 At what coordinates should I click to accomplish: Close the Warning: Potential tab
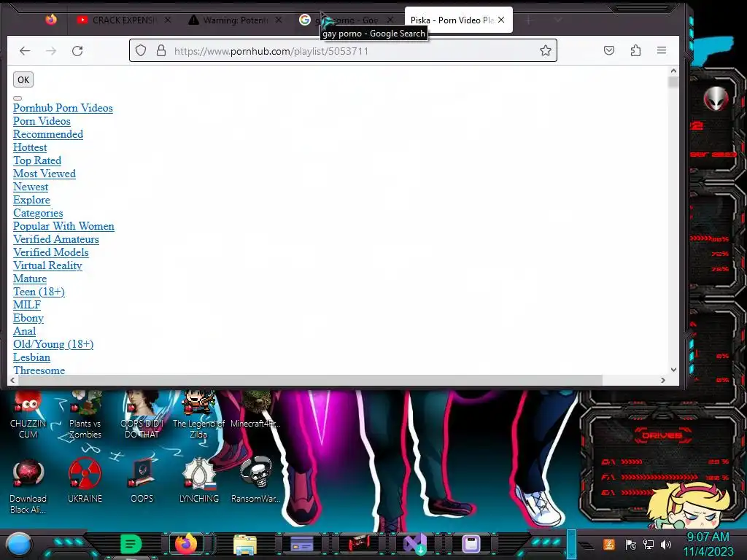(279, 20)
